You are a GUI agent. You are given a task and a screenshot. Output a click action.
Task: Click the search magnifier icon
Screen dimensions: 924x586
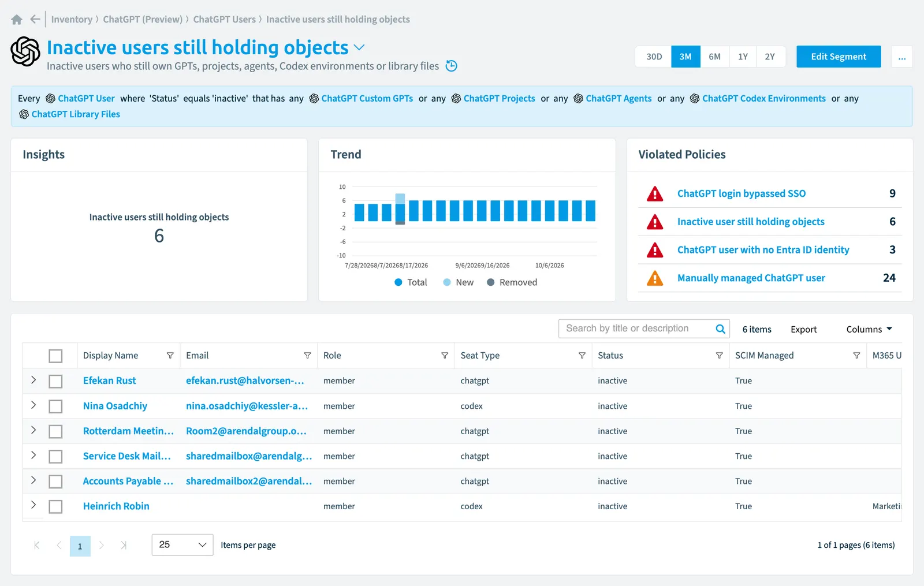click(x=720, y=329)
